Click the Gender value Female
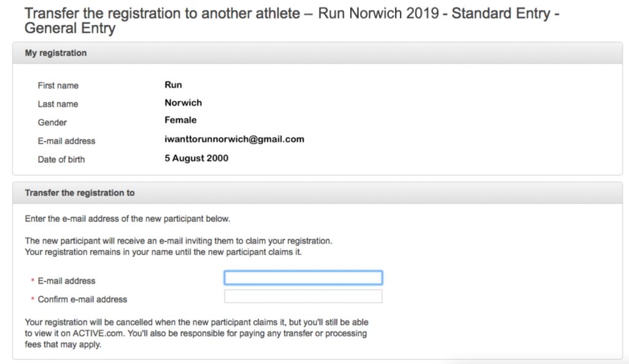 click(x=181, y=120)
